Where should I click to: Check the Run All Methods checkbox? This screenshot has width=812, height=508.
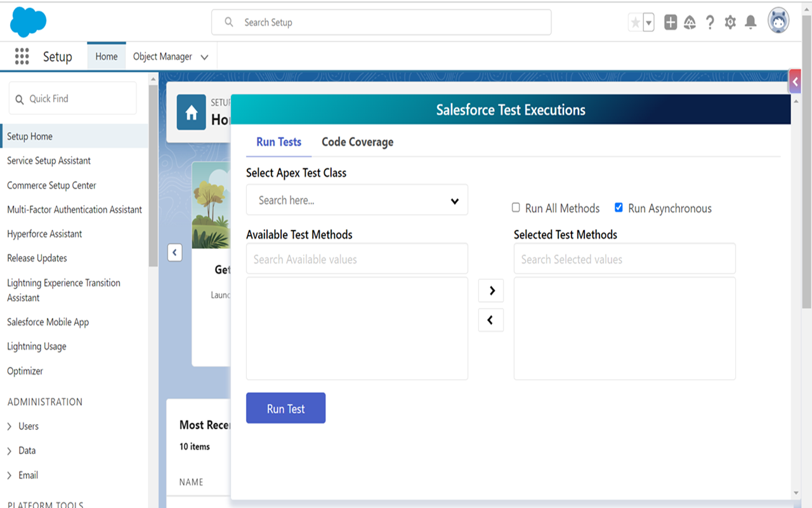(x=516, y=208)
